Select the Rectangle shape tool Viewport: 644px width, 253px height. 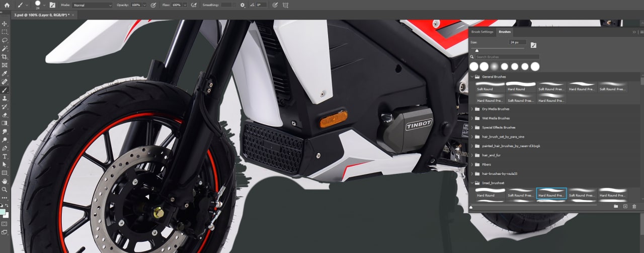[5, 173]
